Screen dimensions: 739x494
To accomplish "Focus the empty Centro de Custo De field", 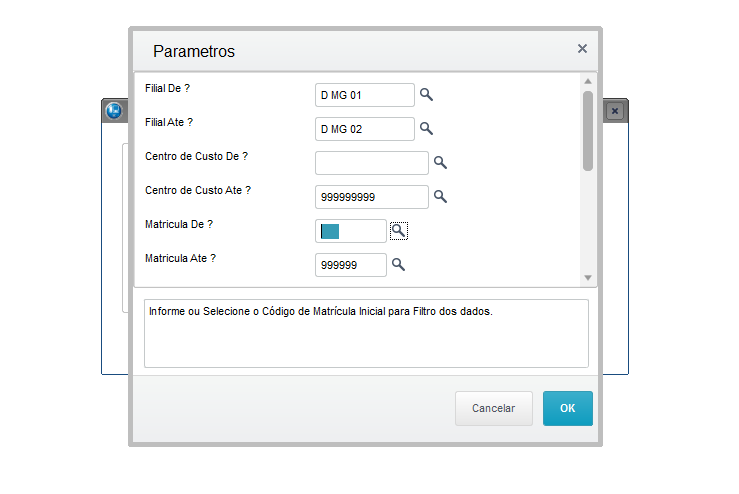I will 372,163.
